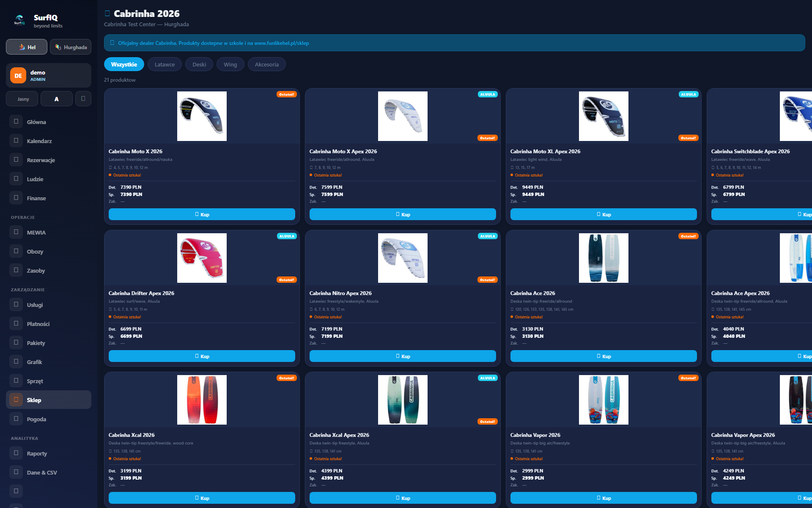The image size is (812, 508).
Task: Open Cabrinha Moto X Apex 2026 image
Action: (x=403, y=116)
